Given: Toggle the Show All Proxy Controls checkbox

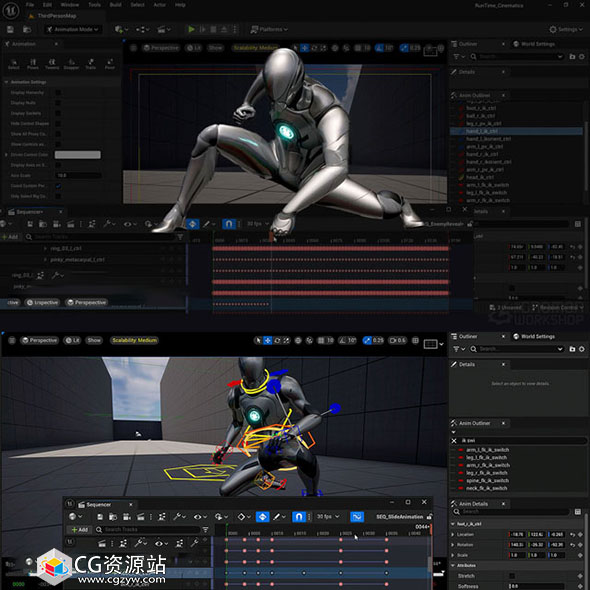Looking at the screenshot, I should point(58,134).
